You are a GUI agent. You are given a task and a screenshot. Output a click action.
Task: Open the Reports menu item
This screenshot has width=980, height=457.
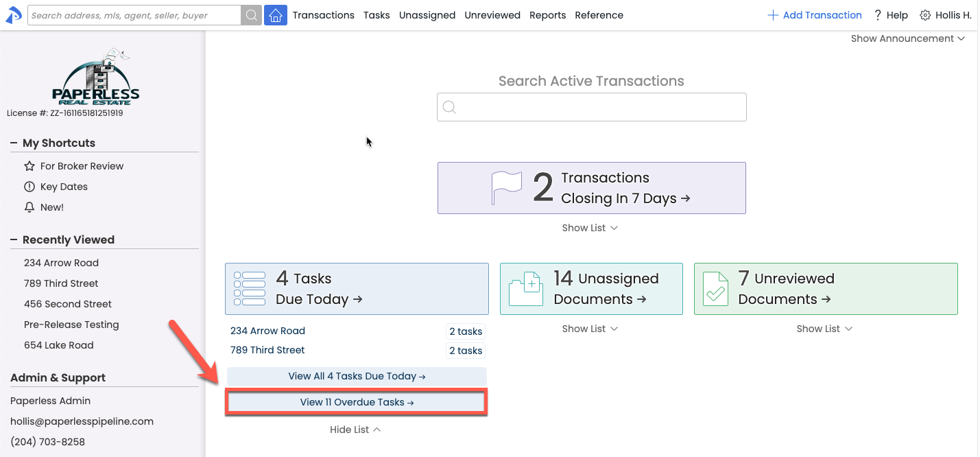[547, 15]
